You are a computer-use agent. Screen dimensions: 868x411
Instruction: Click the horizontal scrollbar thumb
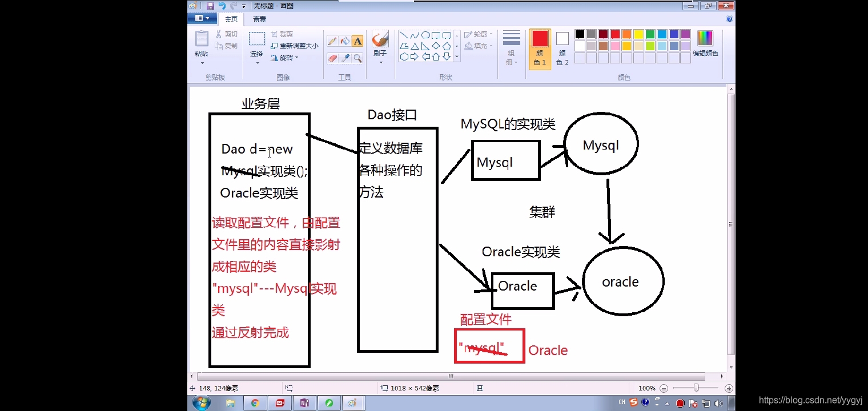pyautogui.click(x=451, y=377)
